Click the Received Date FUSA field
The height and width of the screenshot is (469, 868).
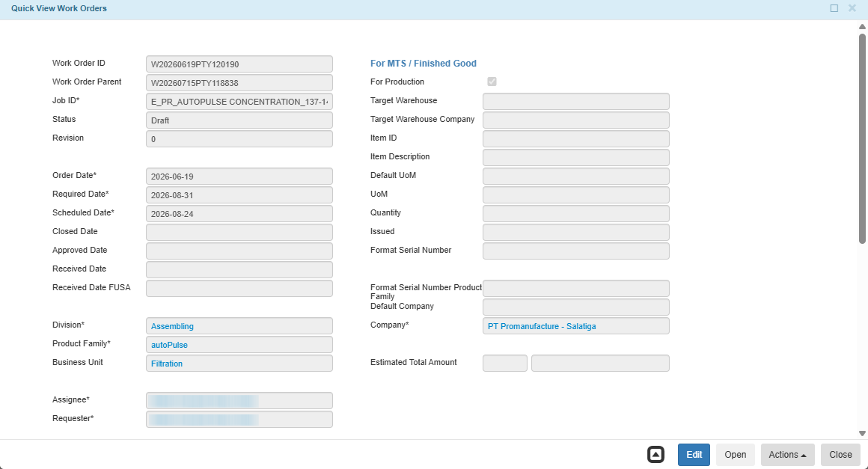(x=239, y=289)
